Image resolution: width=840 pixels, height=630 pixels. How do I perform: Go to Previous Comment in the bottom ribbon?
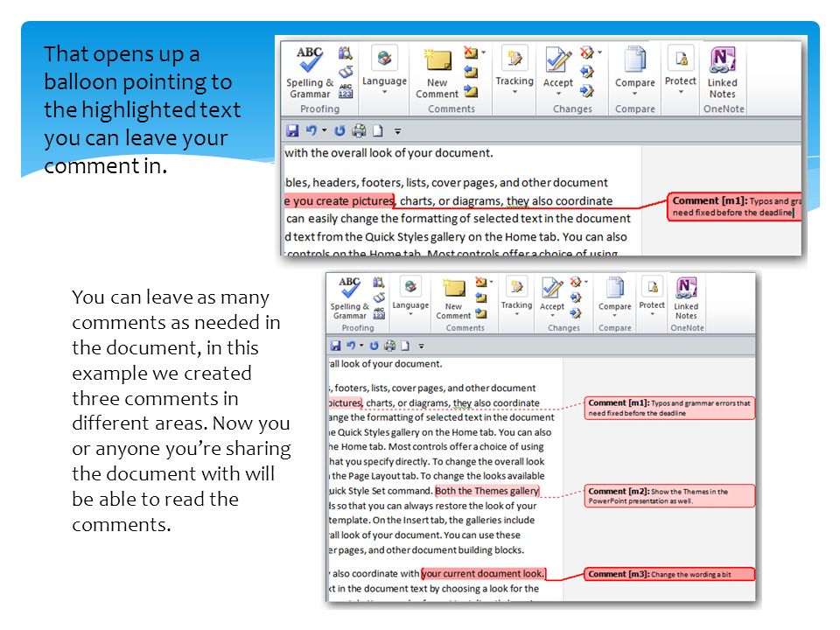(481, 297)
